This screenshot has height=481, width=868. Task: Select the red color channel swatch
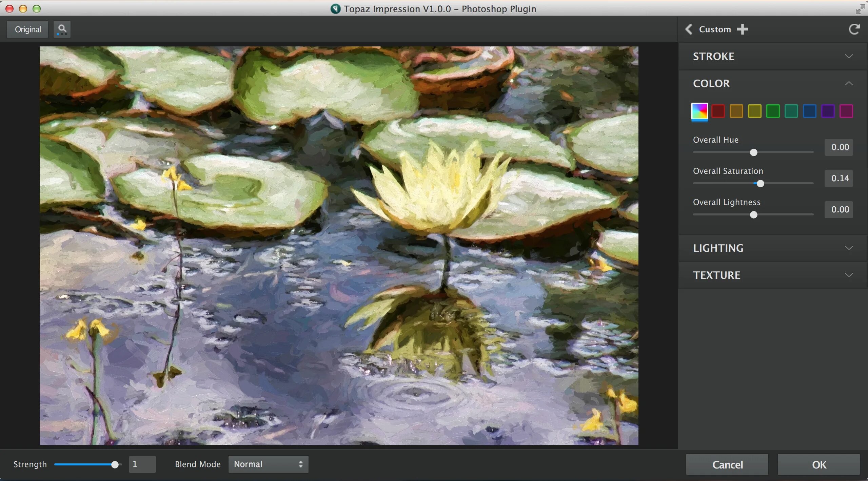tap(718, 111)
